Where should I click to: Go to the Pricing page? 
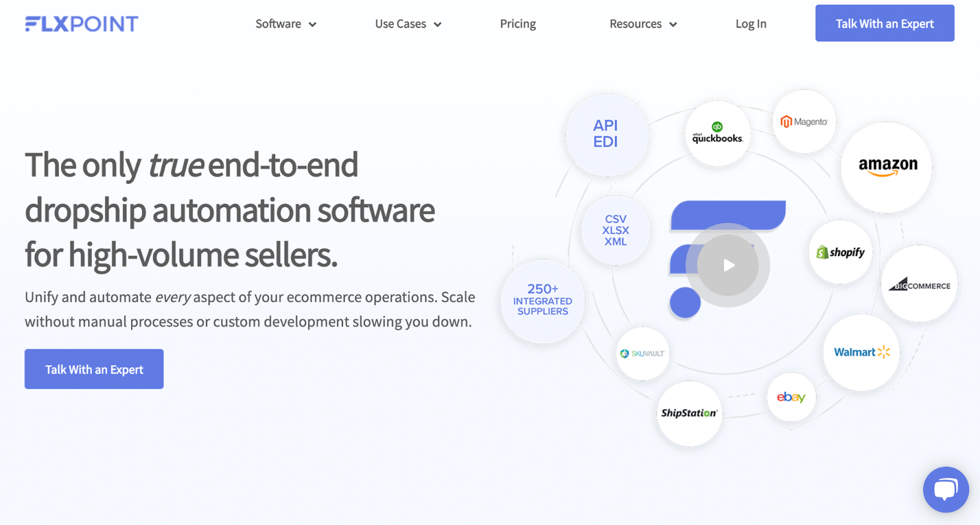518,24
